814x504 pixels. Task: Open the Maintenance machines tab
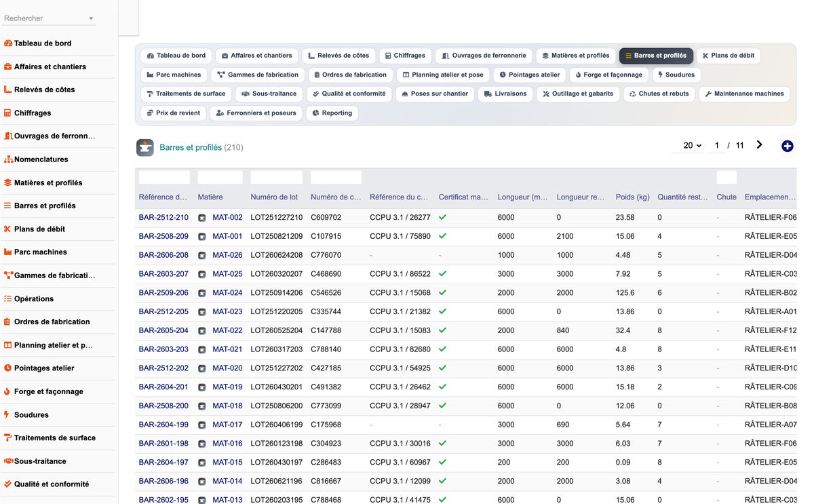pyautogui.click(x=744, y=94)
